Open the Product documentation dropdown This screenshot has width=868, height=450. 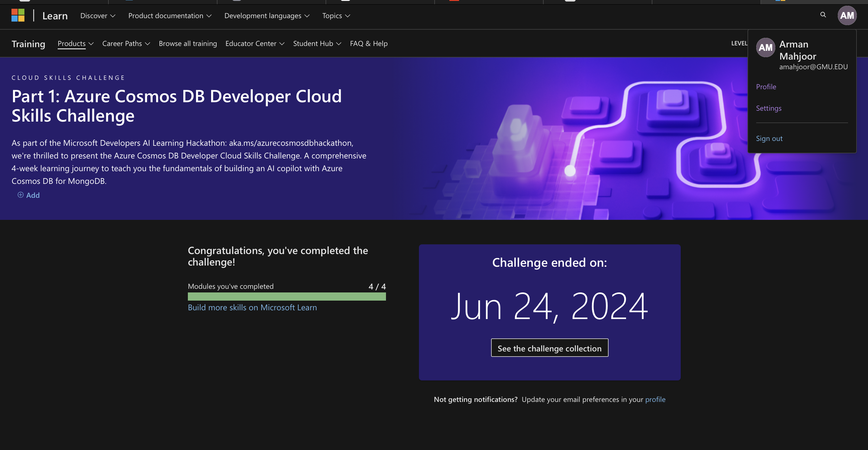point(170,16)
